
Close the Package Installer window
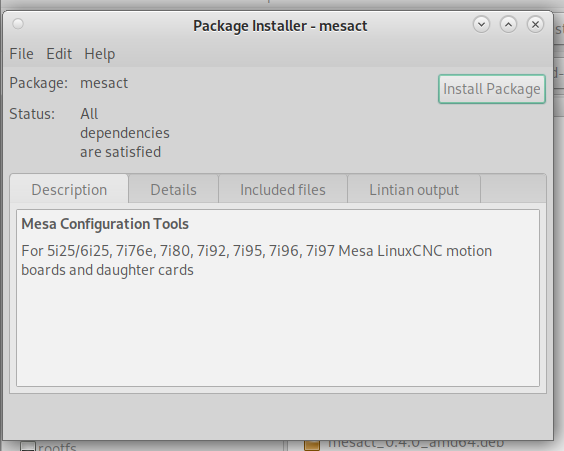tap(535, 24)
